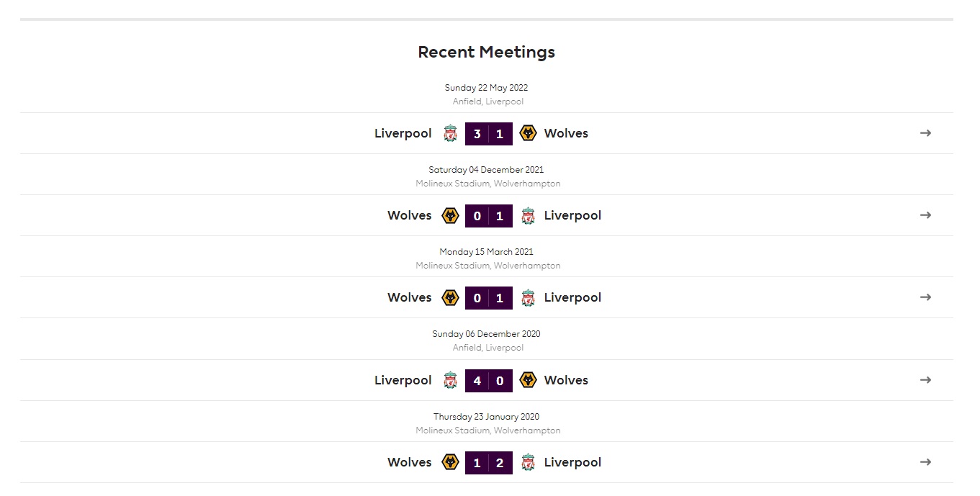Click Wolves badge in the 3-1 match row
This screenshot has width=980, height=496.
[x=528, y=133]
